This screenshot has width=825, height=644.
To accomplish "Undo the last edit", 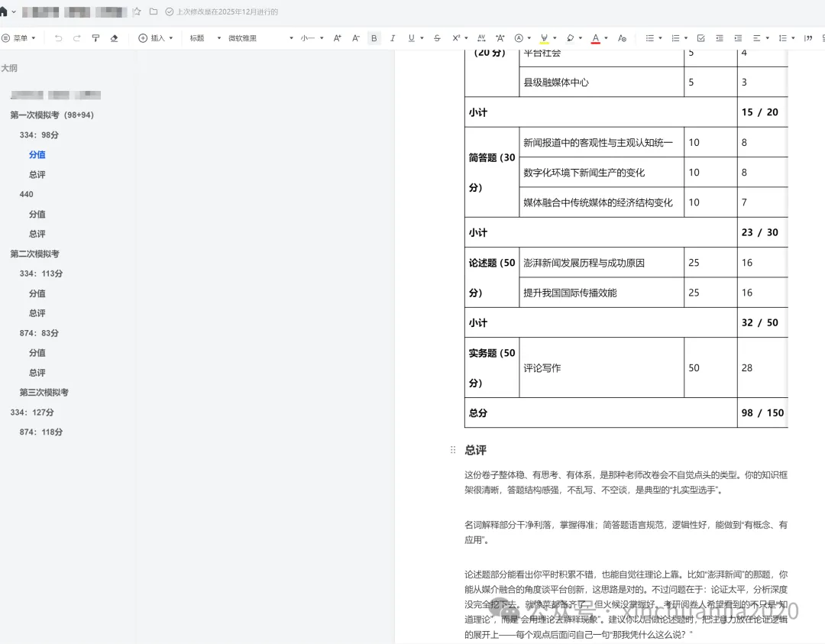I will click(x=58, y=38).
